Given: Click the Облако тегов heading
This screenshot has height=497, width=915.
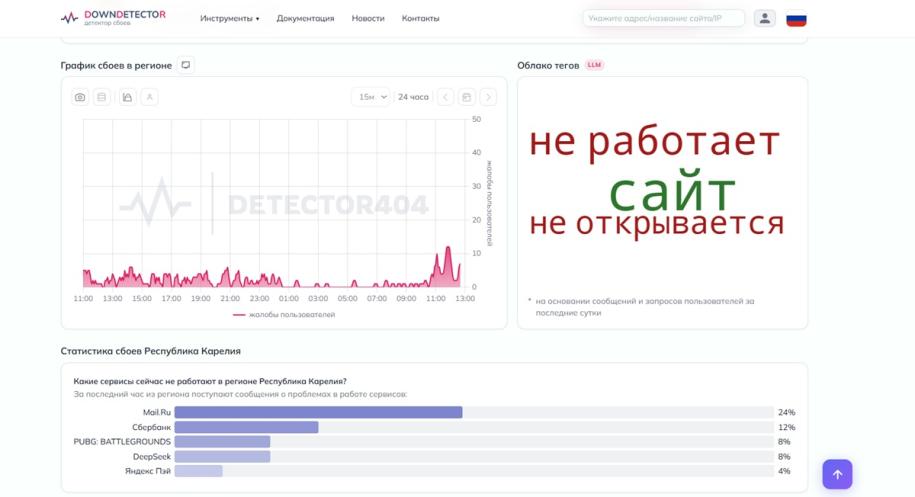Looking at the screenshot, I should 548,65.
